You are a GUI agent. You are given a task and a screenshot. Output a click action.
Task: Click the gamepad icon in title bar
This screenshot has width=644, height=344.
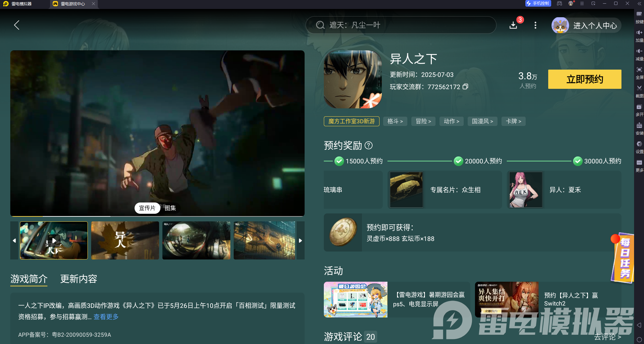click(x=559, y=4)
